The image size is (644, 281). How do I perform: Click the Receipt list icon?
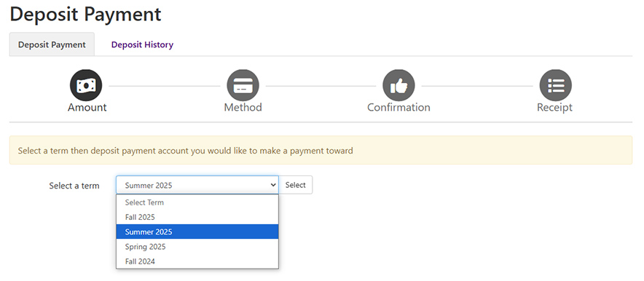(555, 85)
